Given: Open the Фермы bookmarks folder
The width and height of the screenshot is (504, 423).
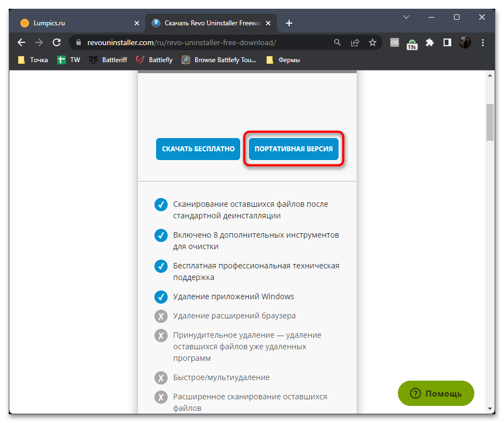Looking at the screenshot, I should 284,60.
